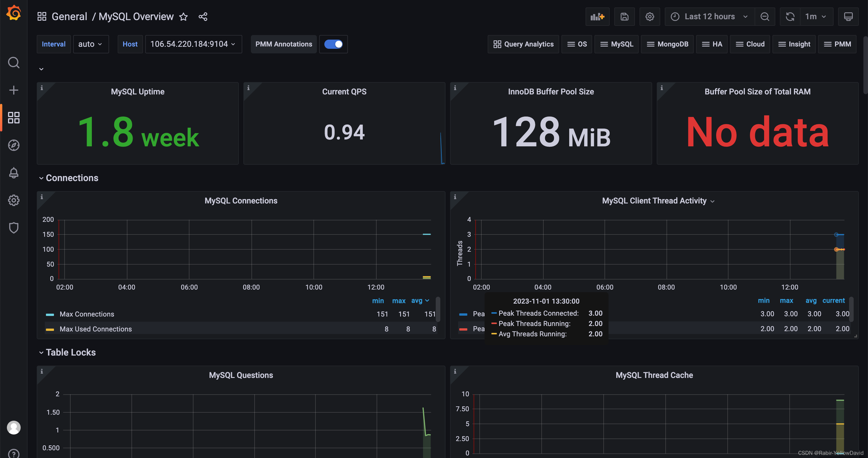This screenshot has width=868, height=458.
Task: Open the search icon in sidebar
Action: [x=13, y=63]
